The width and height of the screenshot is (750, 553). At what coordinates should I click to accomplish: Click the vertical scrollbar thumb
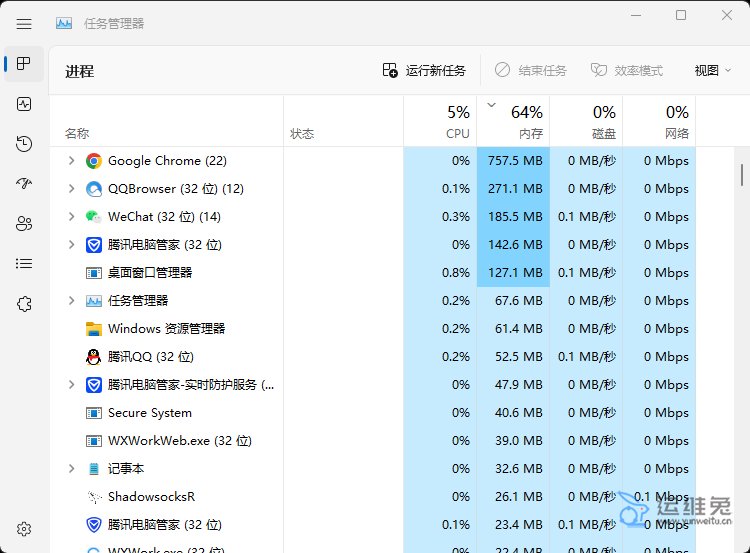tap(741, 173)
